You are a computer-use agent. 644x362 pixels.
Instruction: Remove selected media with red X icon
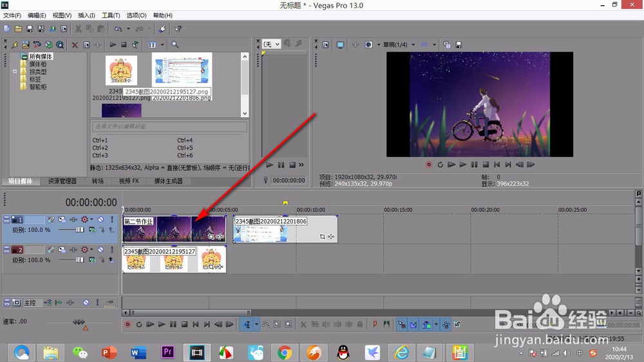point(75,45)
